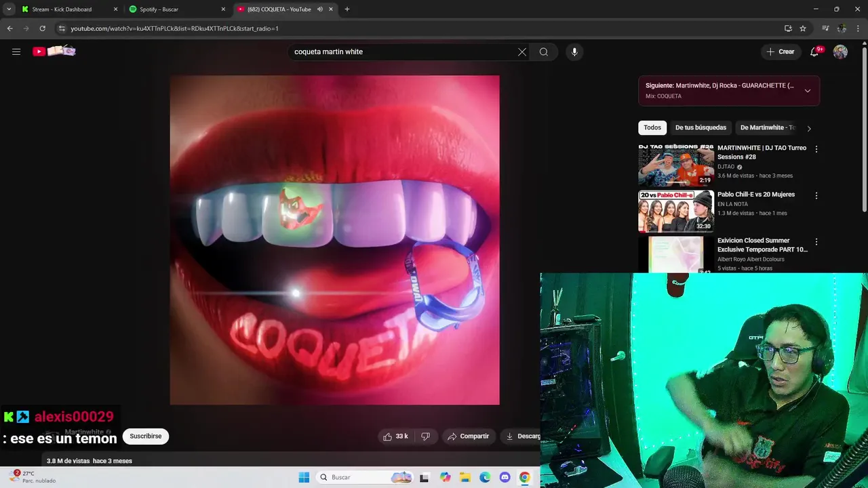Show more filter chips with right arrow
868x488 pixels.
pyautogui.click(x=808, y=128)
